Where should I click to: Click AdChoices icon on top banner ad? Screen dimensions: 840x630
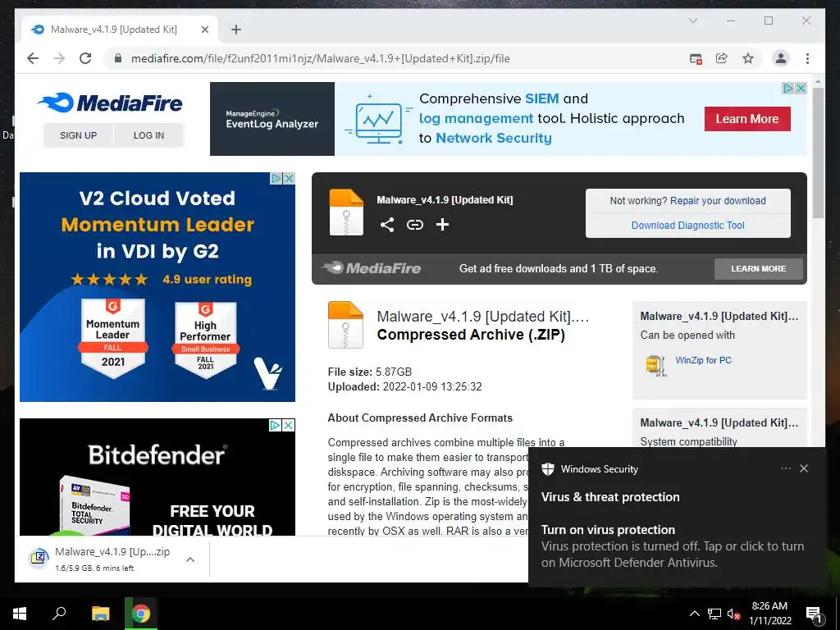[788, 88]
